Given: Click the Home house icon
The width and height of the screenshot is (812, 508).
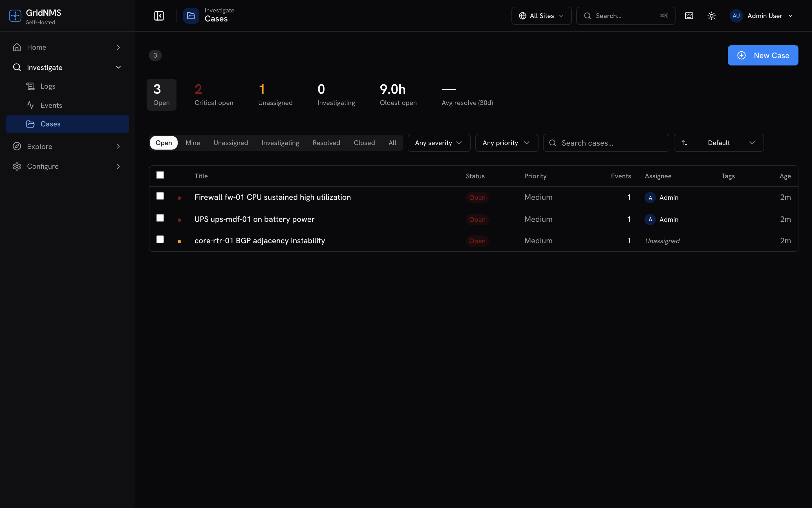Looking at the screenshot, I should coord(17,47).
